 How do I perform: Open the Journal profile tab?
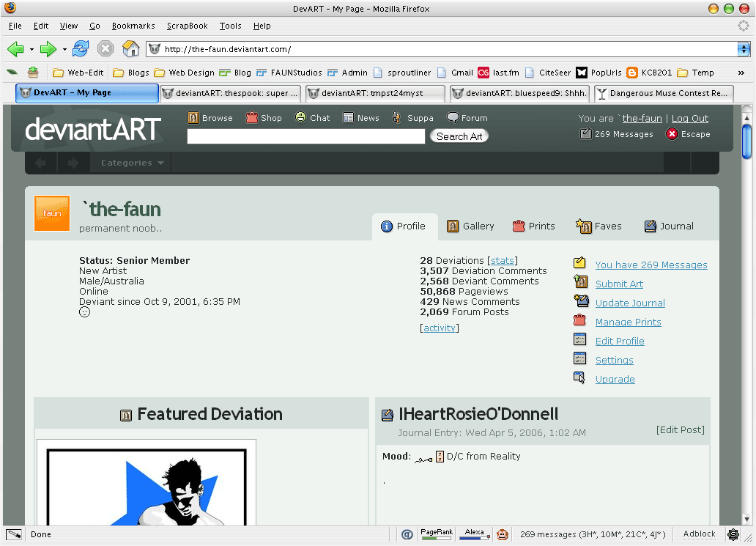(669, 226)
